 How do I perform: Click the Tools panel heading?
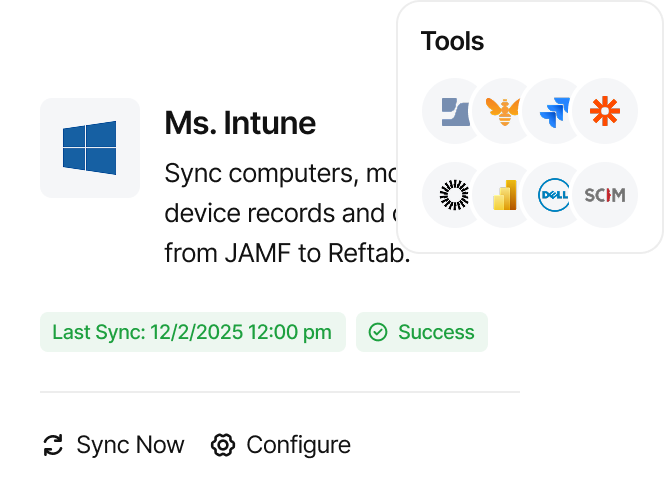tap(452, 41)
